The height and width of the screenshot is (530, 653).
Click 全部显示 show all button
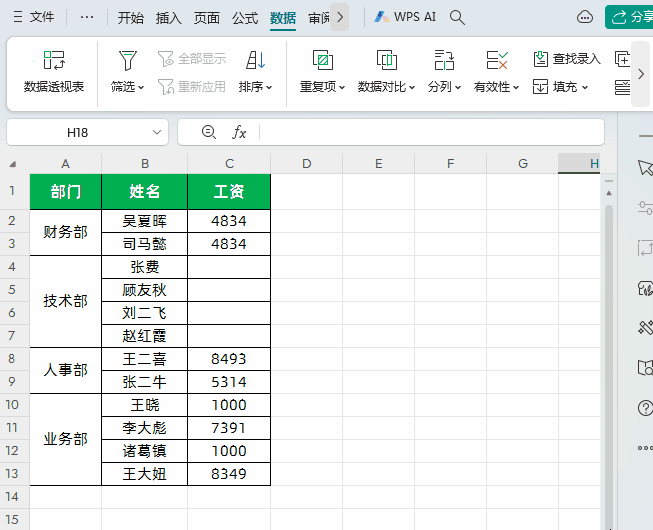(x=192, y=59)
